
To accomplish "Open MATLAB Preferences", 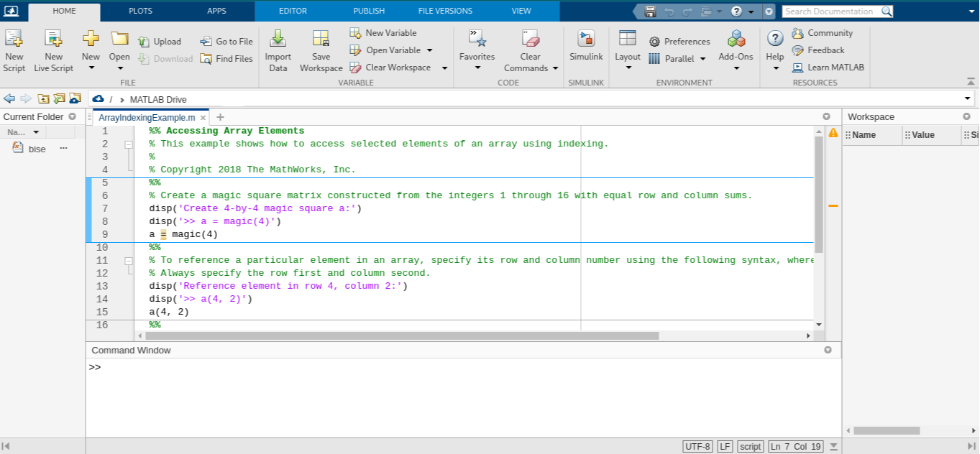I will pyautogui.click(x=679, y=41).
